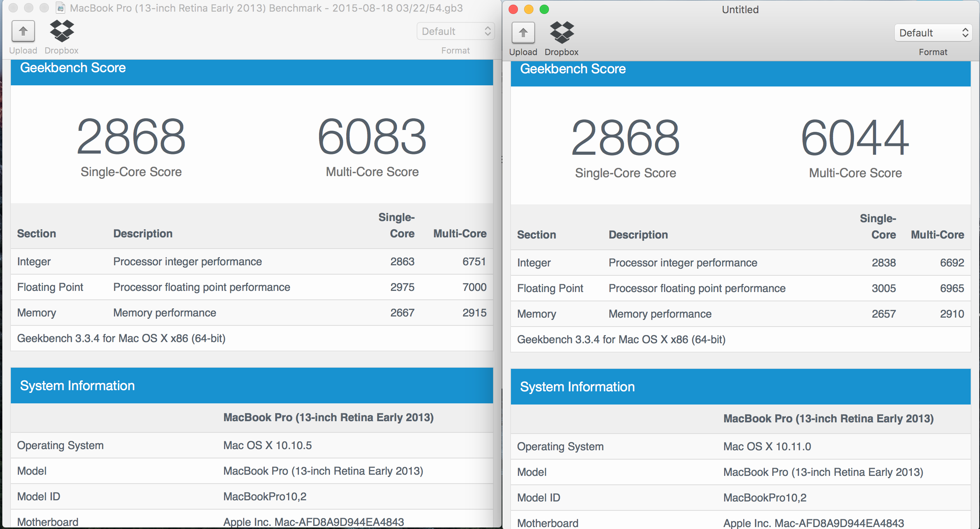Click Upload icon in left Benchmark window
The image size is (980, 529).
coord(23,31)
